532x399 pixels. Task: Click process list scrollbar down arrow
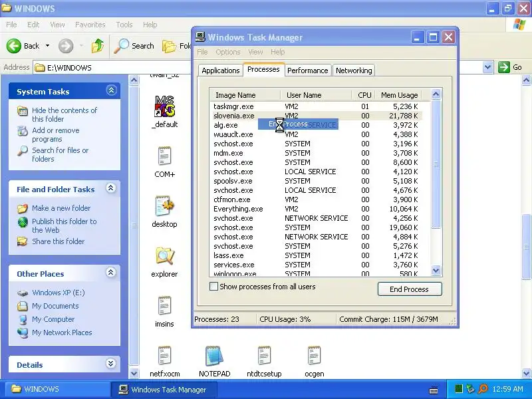[436, 271]
